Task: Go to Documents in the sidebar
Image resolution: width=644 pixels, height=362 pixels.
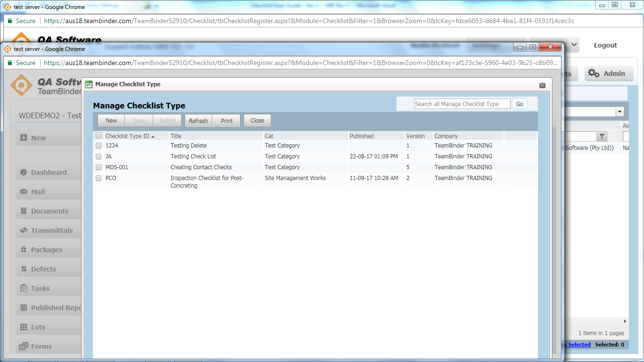Action: coord(49,211)
